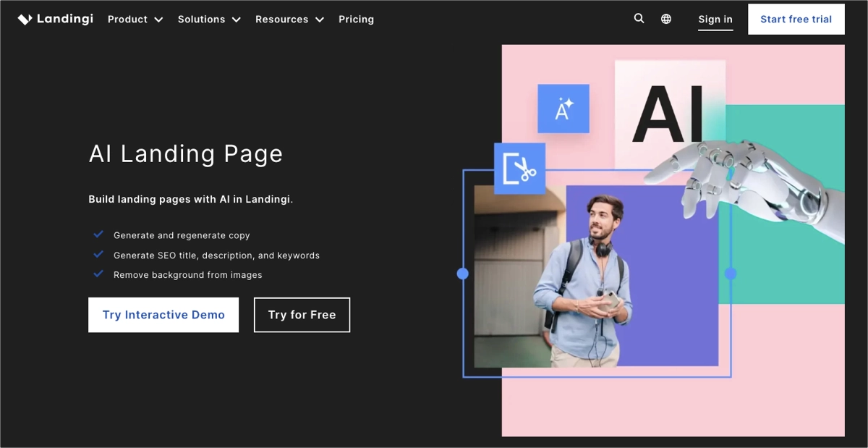
Task: Click the blue selection handle on the image frame
Action: pos(730,274)
